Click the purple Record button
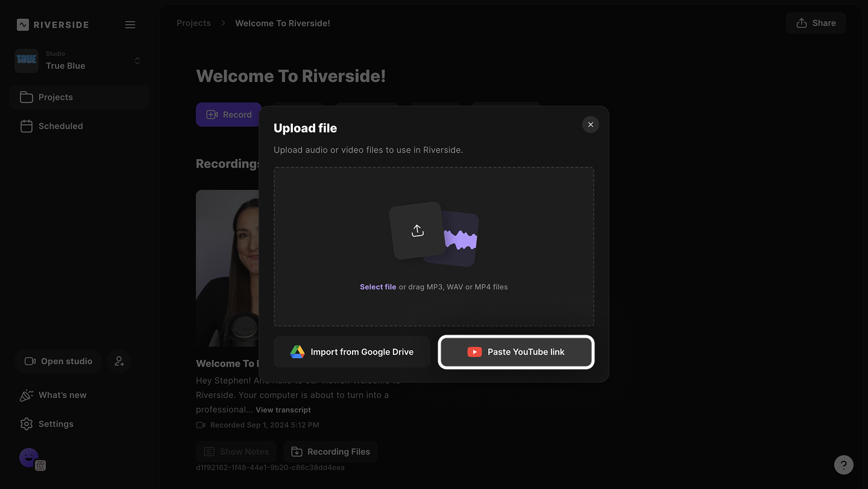Image resolution: width=868 pixels, height=489 pixels. click(228, 115)
